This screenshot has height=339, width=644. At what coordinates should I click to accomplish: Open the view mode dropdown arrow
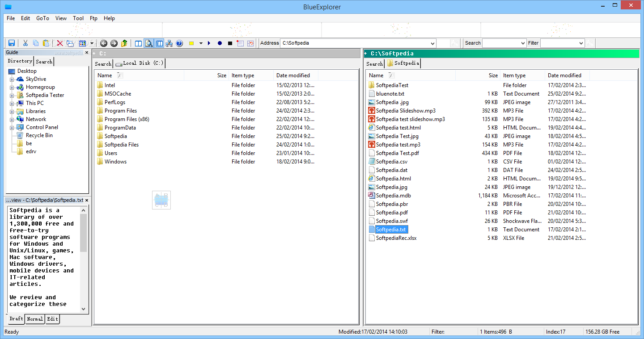tap(92, 43)
